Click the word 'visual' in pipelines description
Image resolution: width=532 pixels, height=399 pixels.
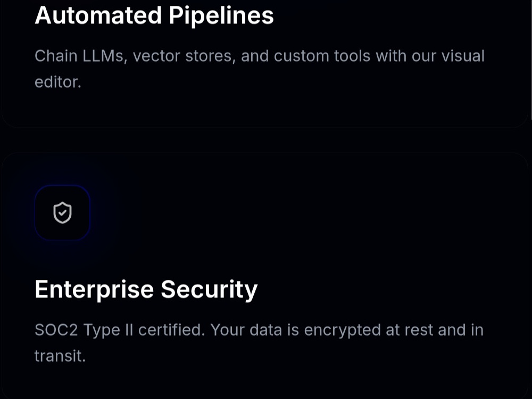click(x=463, y=56)
